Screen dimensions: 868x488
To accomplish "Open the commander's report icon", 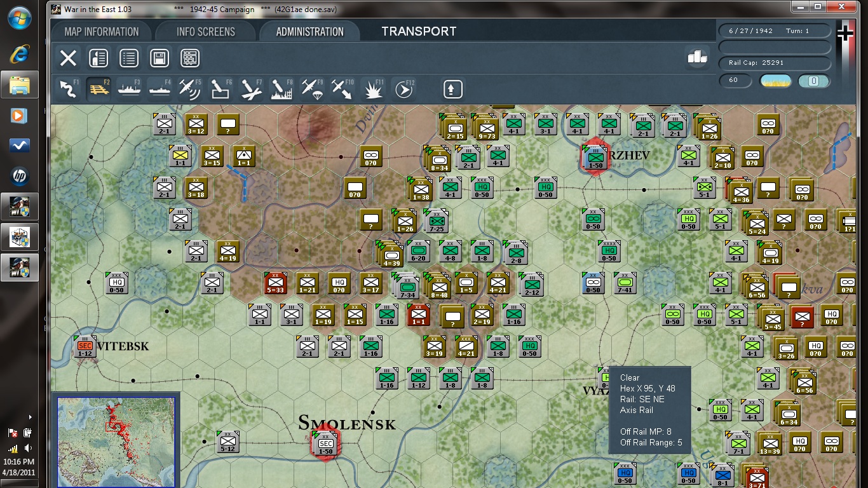I will tap(98, 58).
